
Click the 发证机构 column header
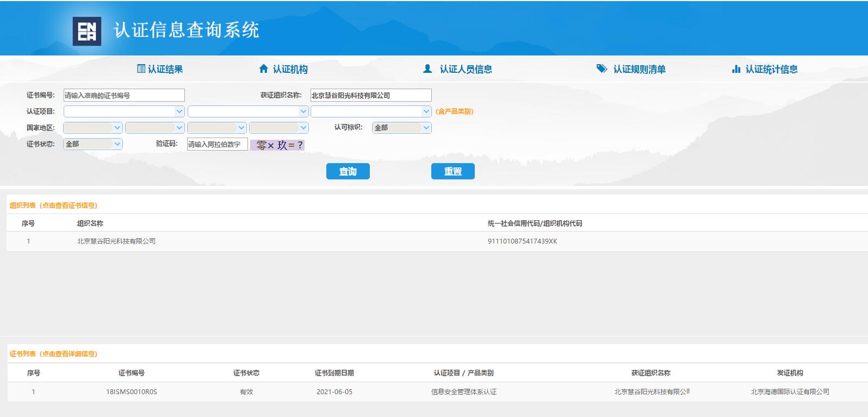coord(790,373)
